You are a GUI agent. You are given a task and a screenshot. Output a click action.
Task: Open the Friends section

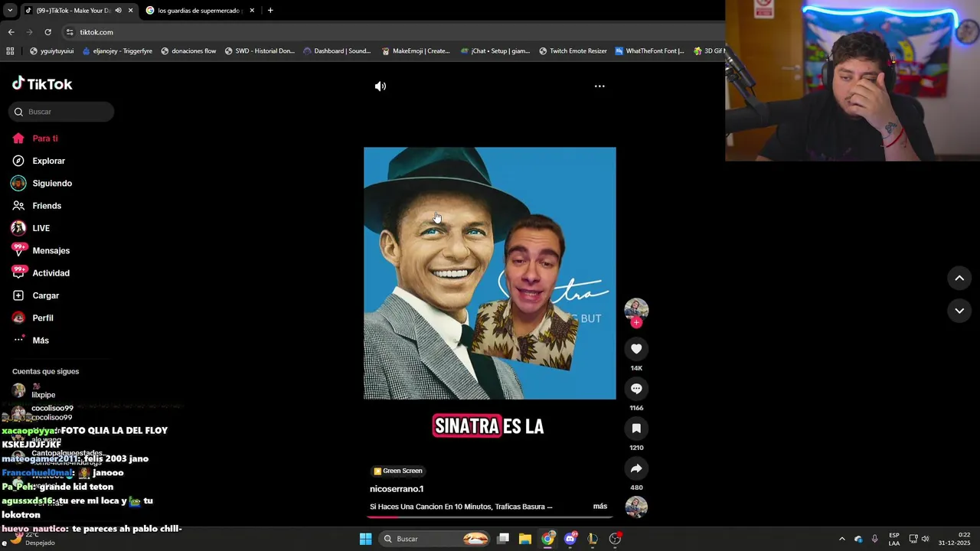(47, 206)
